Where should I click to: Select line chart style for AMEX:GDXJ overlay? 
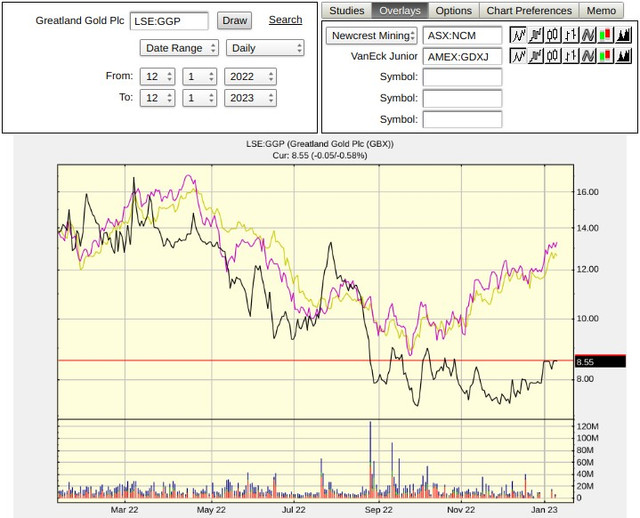518,56
